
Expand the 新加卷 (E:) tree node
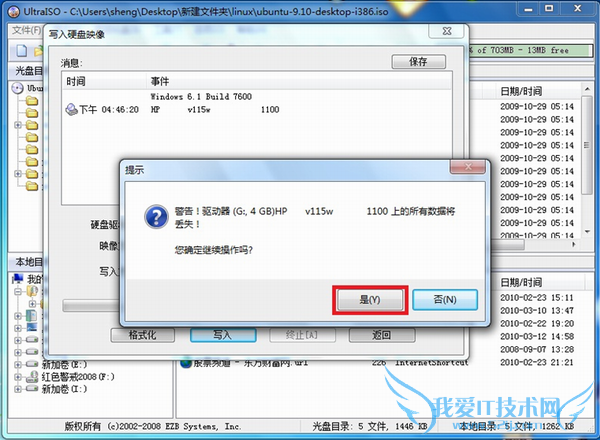(18, 365)
